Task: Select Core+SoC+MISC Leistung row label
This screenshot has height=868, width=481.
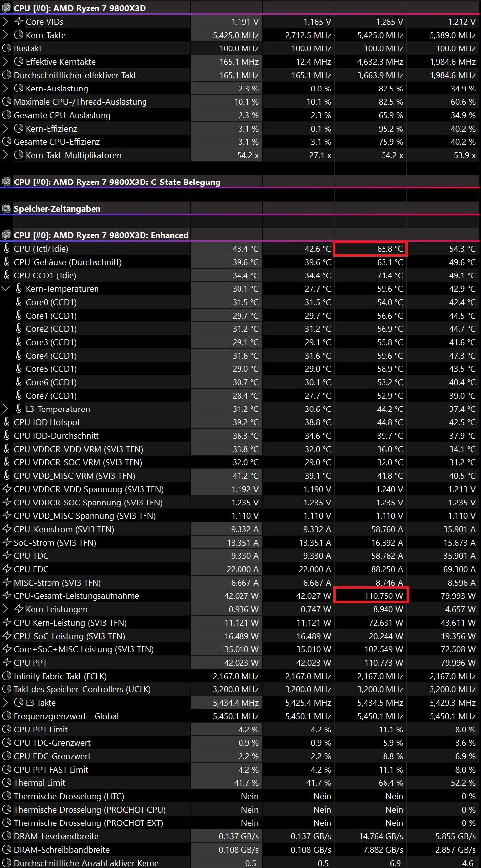Action: click(x=84, y=649)
